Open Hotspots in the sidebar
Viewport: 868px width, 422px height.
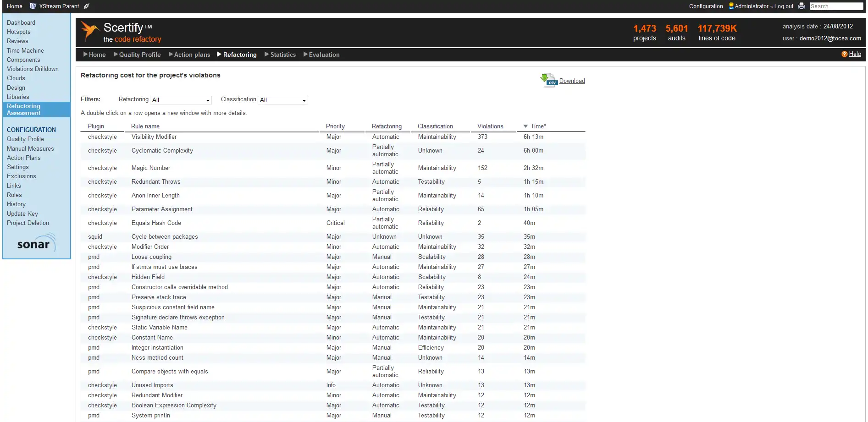tap(19, 32)
